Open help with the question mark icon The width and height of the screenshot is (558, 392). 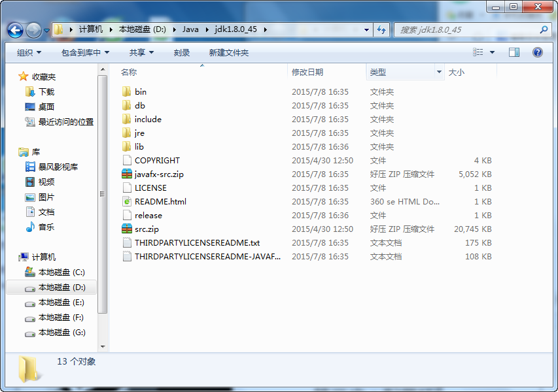(537, 53)
